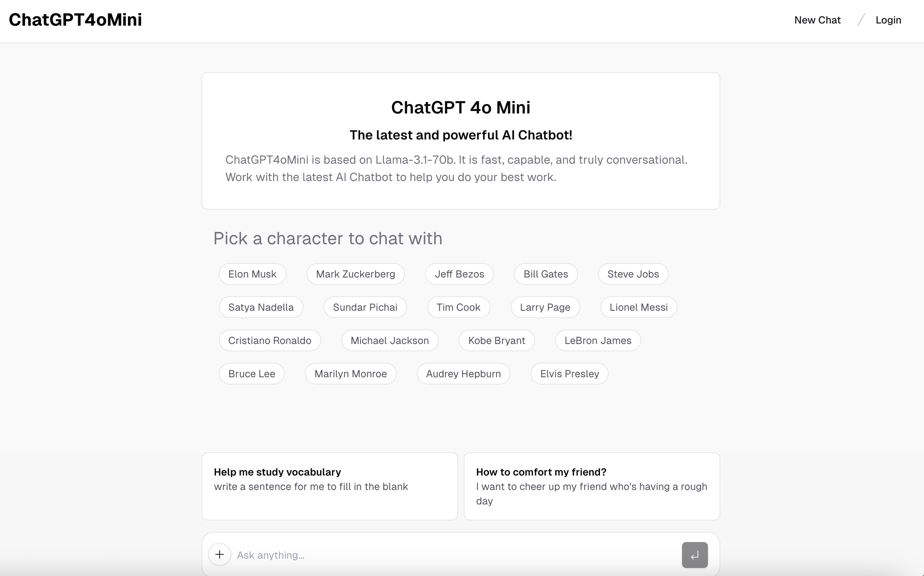Image resolution: width=924 pixels, height=576 pixels.
Task: Select Steve Jobs character
Action: coord(632,274)
